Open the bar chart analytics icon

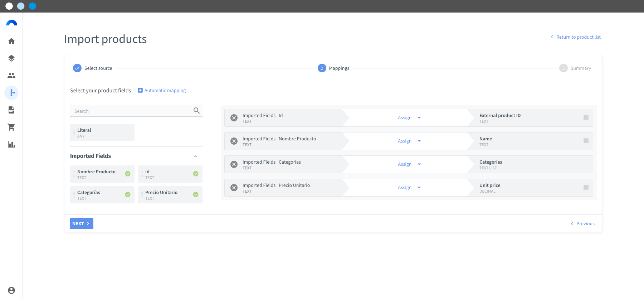[x=11, y=144]
